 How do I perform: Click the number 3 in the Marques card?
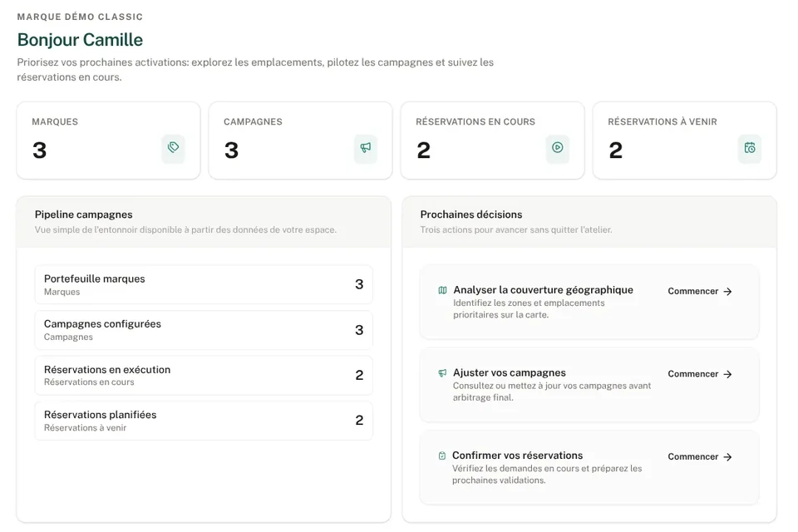(40, 150)
